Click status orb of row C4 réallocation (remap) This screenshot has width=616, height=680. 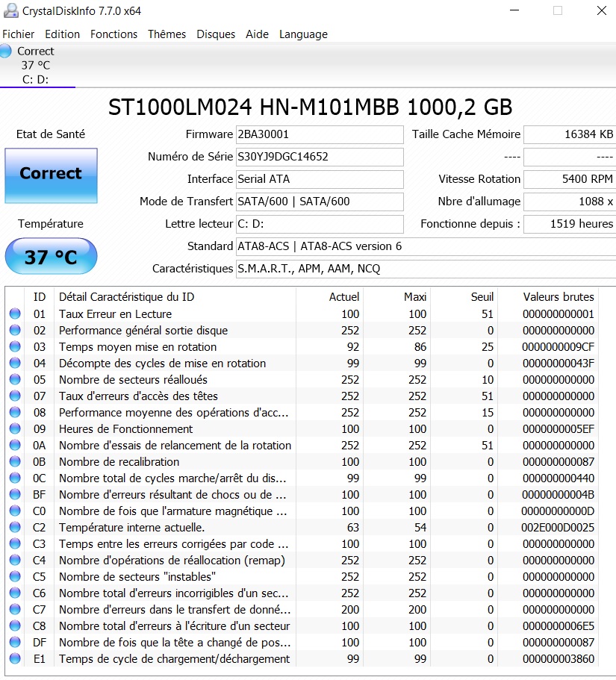coord(15,560)
